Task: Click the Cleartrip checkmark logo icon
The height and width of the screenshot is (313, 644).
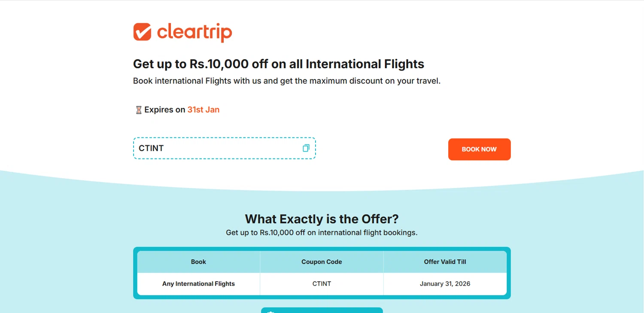Action: coord(142,32)
